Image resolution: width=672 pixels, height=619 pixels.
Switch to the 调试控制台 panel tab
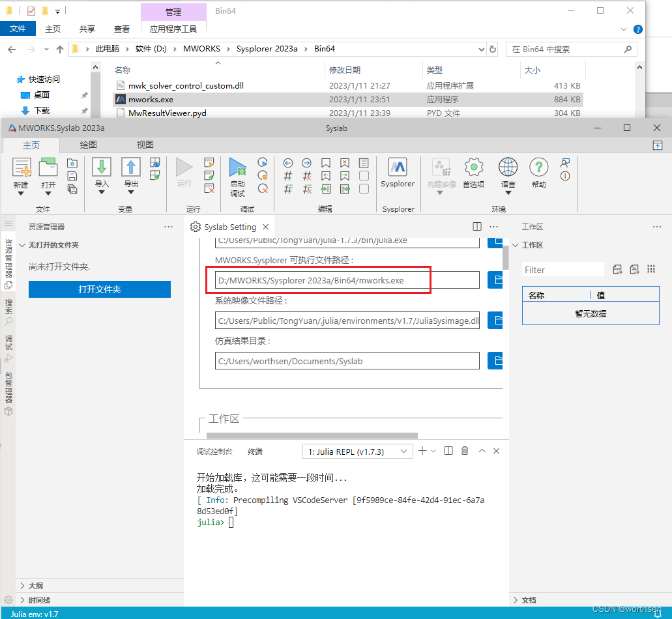coord(214,452)
